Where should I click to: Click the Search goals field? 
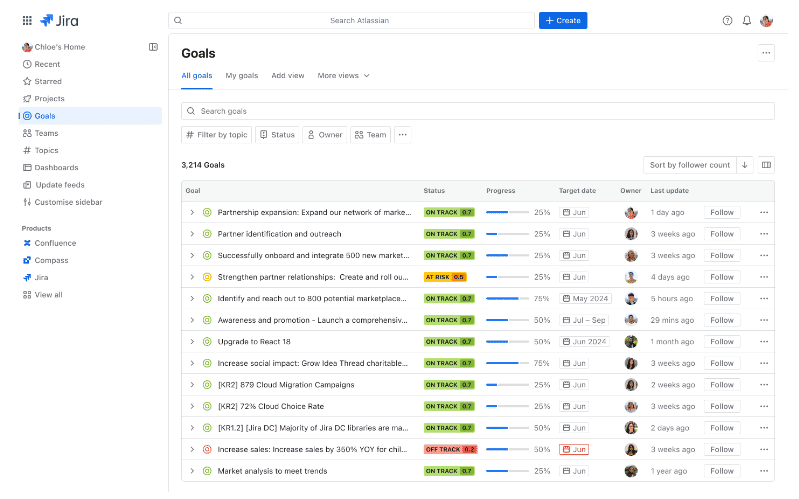tap(478, 111)
